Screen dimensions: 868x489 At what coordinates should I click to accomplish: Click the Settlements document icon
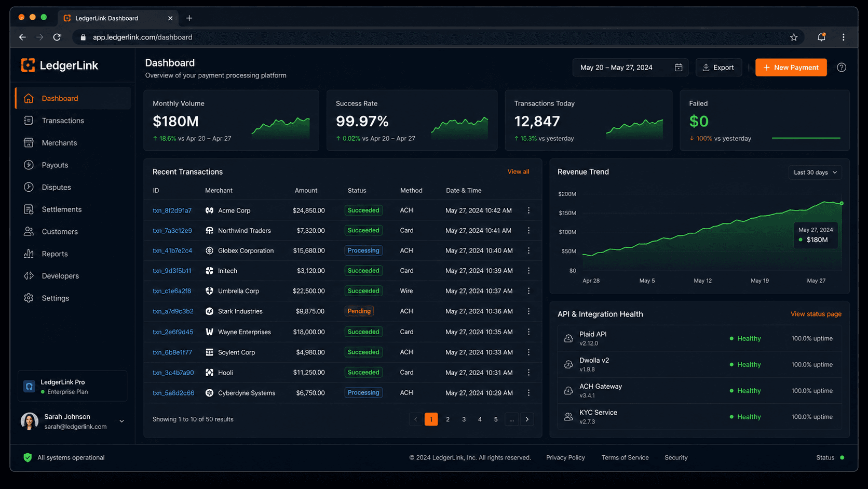pyautogui.click(x=29, y=209)
